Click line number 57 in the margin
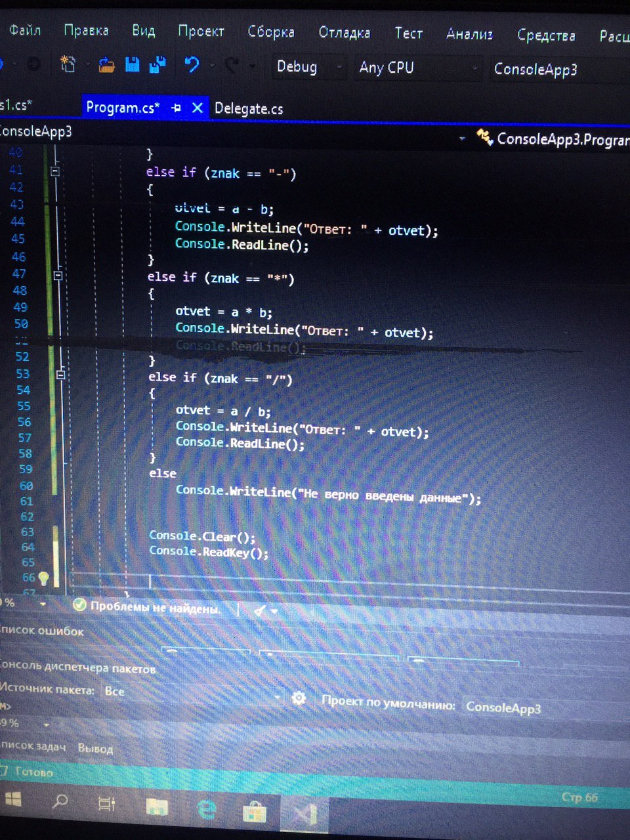630x840 pixels. pos(24,438)
